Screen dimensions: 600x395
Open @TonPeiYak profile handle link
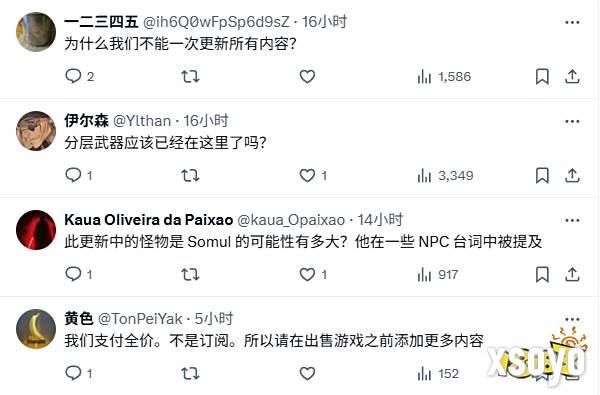click(140, 318)
